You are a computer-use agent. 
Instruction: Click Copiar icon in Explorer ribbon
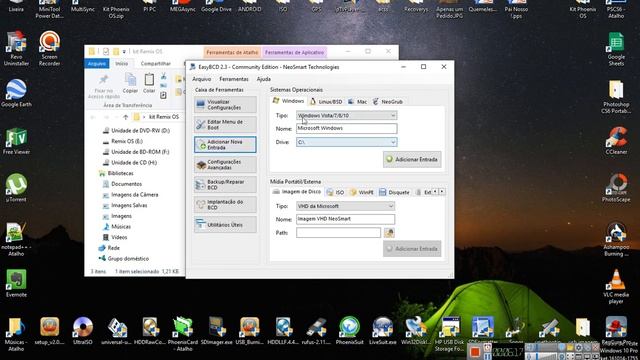click(130, 83)
